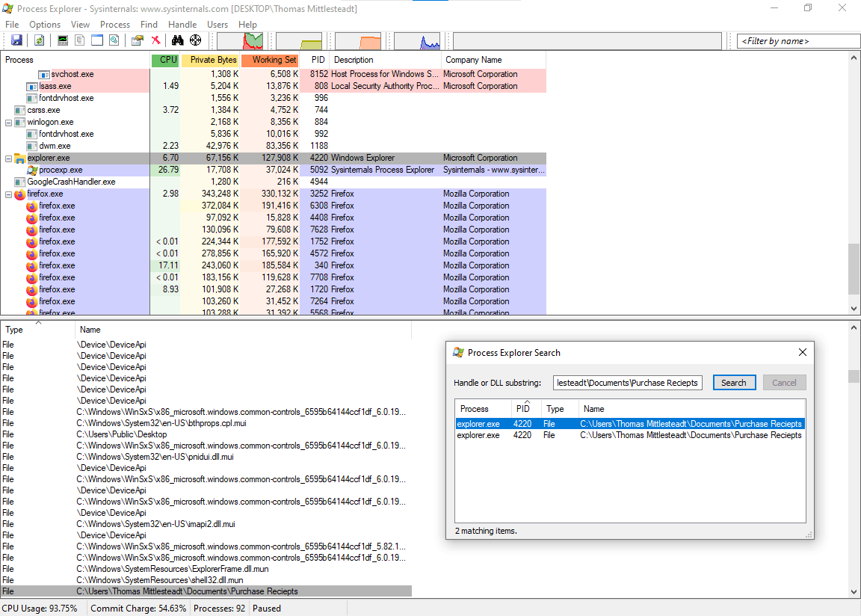Open the process Properties toolbar icon

click(138, 40)
